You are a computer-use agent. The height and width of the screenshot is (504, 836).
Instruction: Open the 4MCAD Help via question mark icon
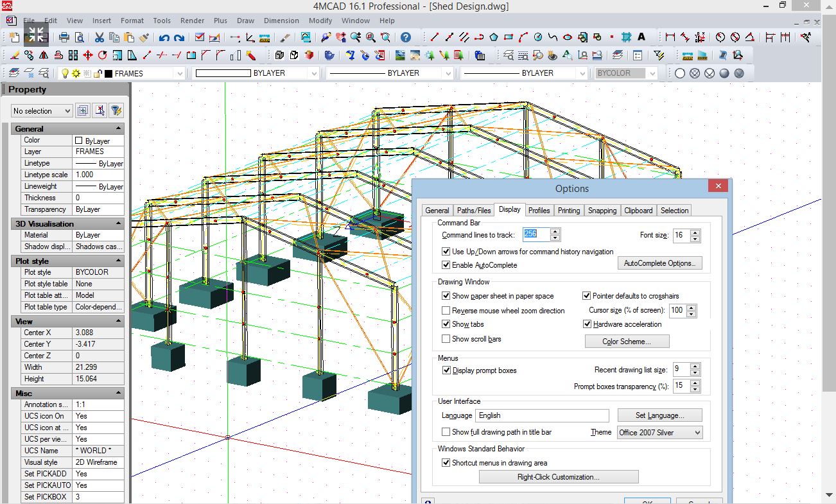tap(406, 39)
